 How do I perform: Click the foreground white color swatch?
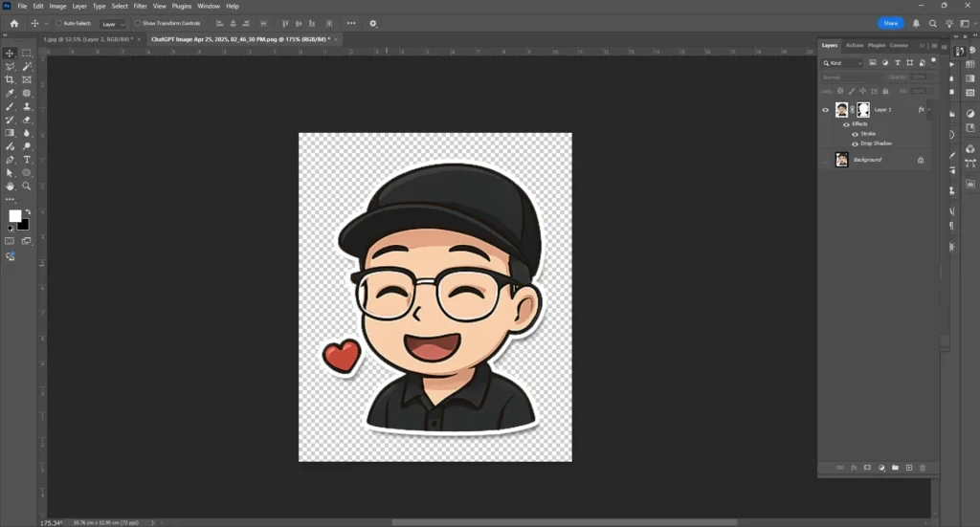pos(14,215)
